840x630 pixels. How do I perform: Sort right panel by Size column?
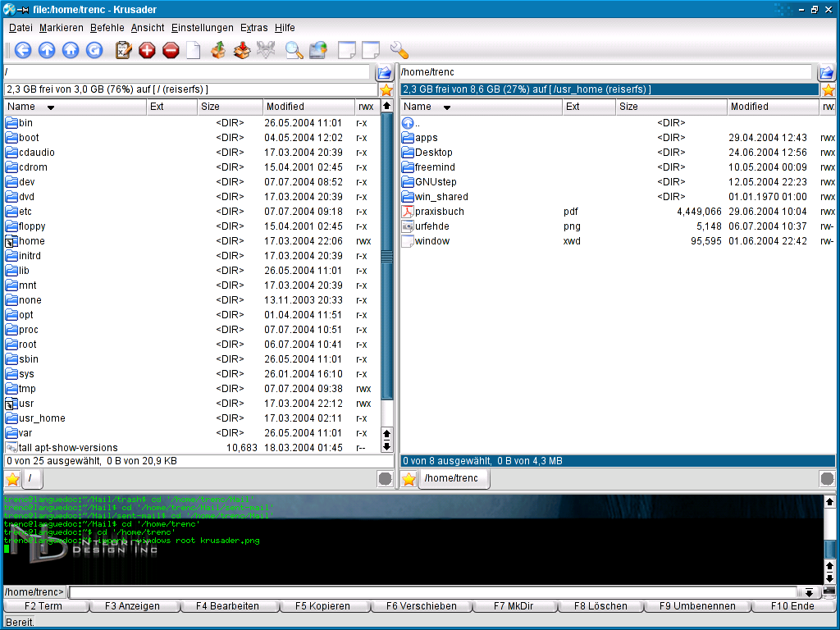pyautogui.click(x=672, y=107)
